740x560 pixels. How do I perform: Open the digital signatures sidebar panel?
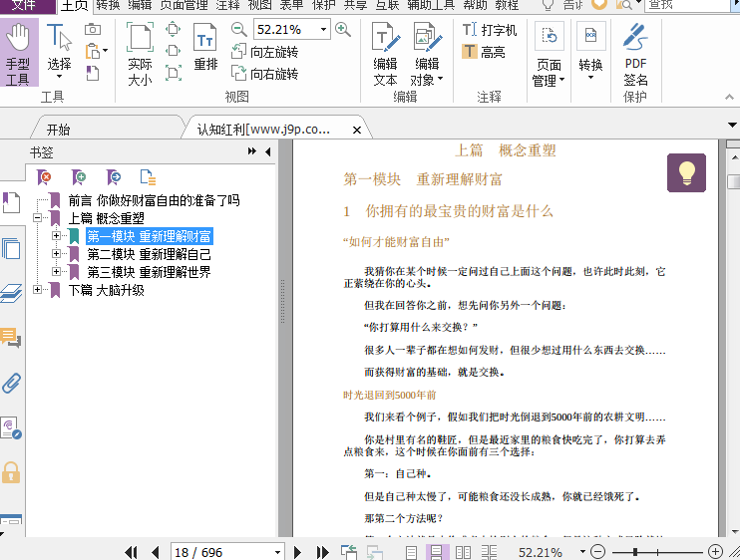click(11, 428)
